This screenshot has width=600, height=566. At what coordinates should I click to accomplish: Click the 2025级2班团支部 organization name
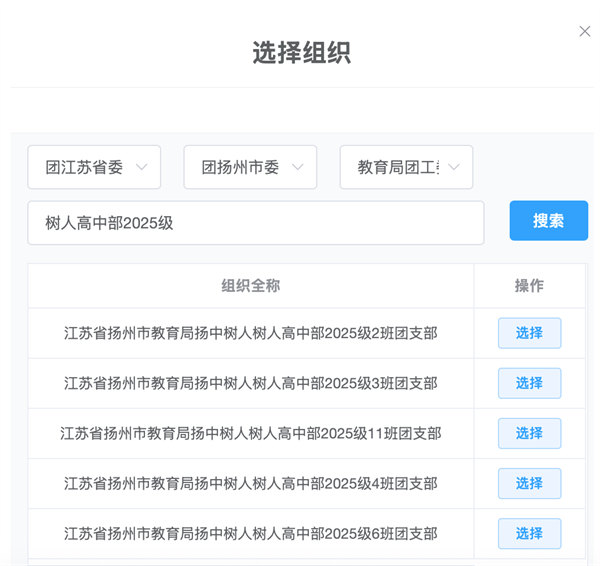pyautogui.click(x=250, y=333)
